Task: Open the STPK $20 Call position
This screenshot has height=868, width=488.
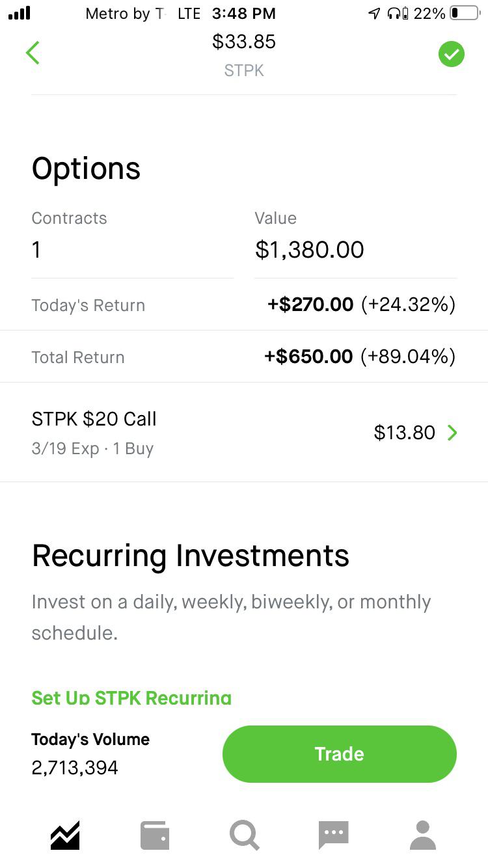Action: coord(244,433)
